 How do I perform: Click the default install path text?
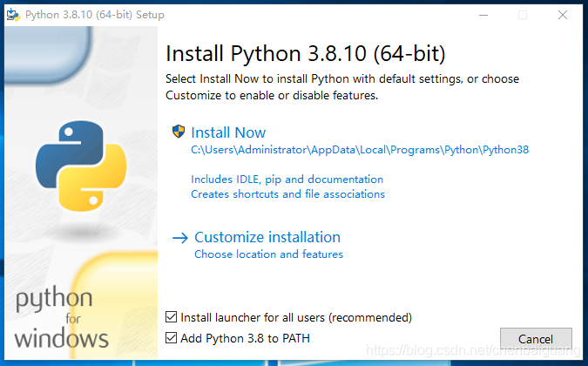[x=360, y=150]
